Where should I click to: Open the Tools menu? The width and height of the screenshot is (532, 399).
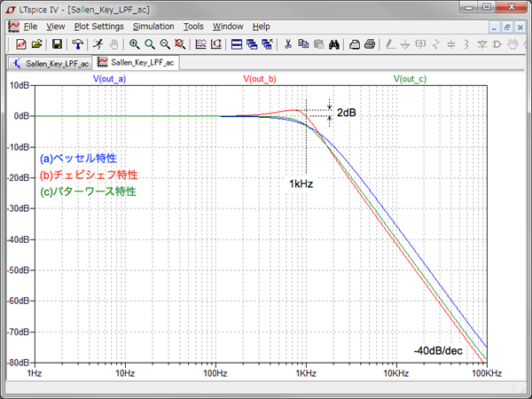pyautogui.click(x=193, y=27)
